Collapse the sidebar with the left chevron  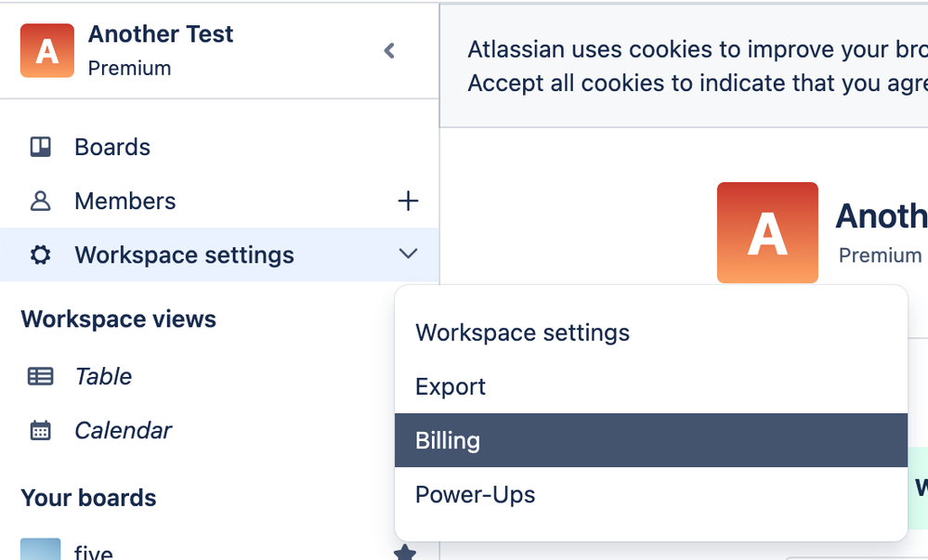click(389, 51)
